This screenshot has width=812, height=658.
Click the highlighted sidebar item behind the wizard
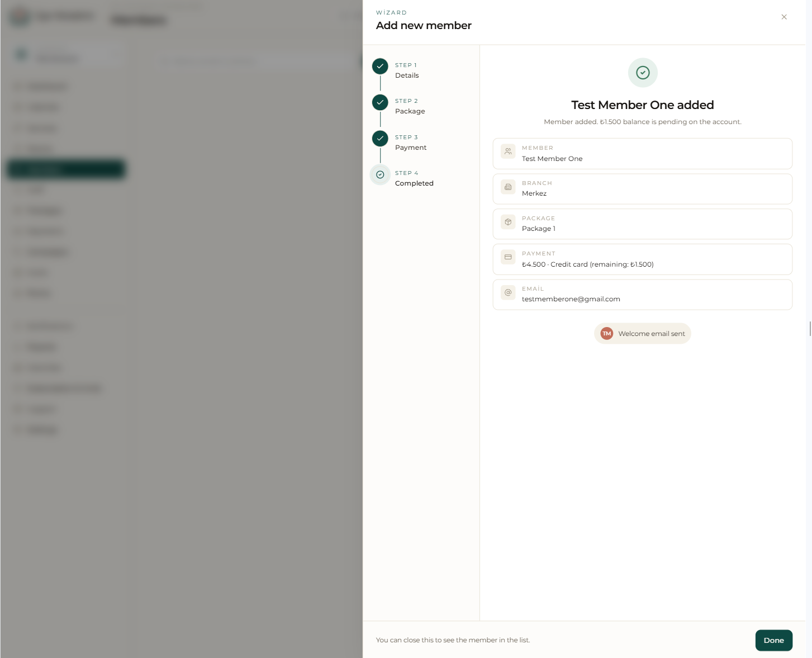tap(66, 169)
